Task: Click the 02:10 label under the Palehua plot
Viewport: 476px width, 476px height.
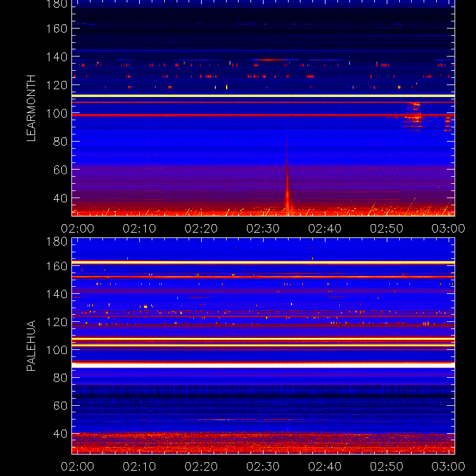Action: (x=139, y=466)
